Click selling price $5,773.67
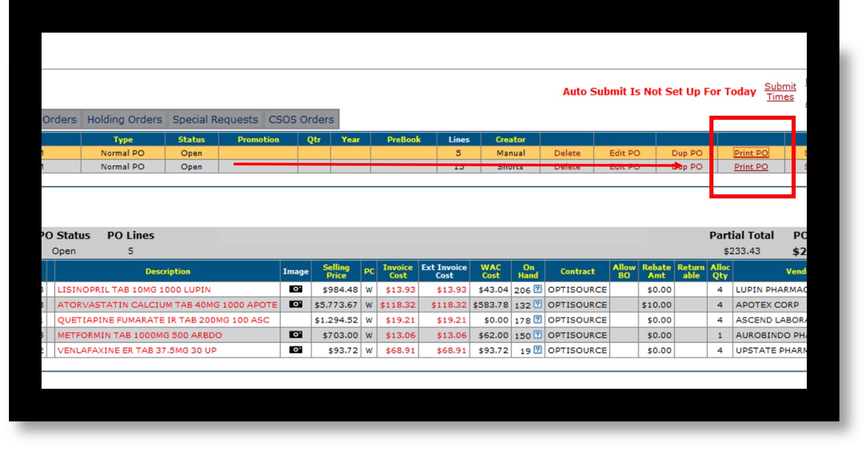 click(336, 305)
